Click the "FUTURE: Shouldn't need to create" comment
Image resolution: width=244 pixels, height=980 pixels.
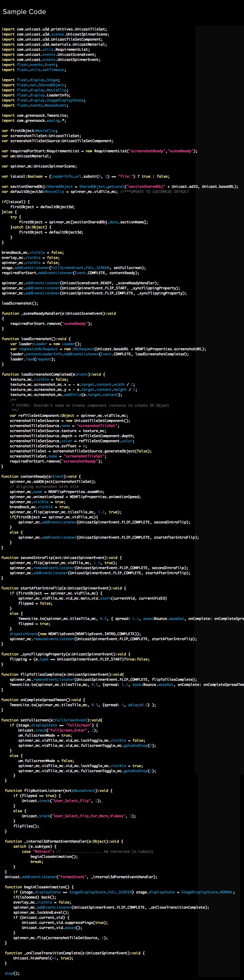click(x=90, y=405)
